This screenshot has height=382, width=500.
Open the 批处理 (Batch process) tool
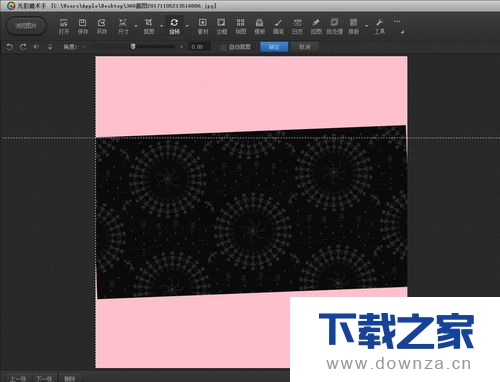(x=335, y=27)
